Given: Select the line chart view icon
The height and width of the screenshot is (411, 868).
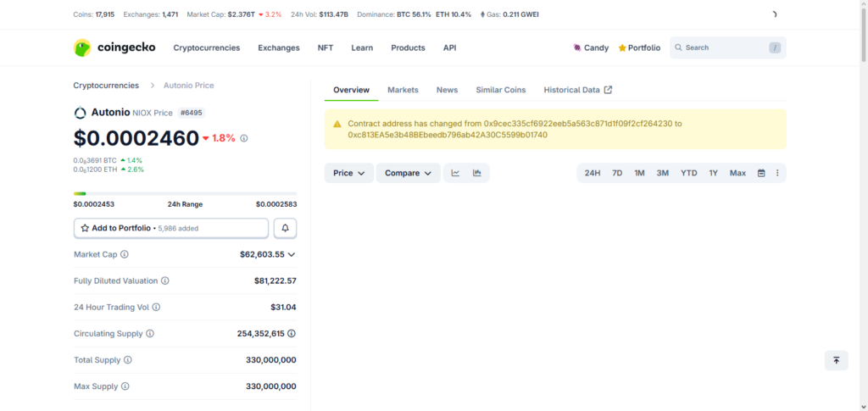Looking at the screenshot, I should point(455,173).
